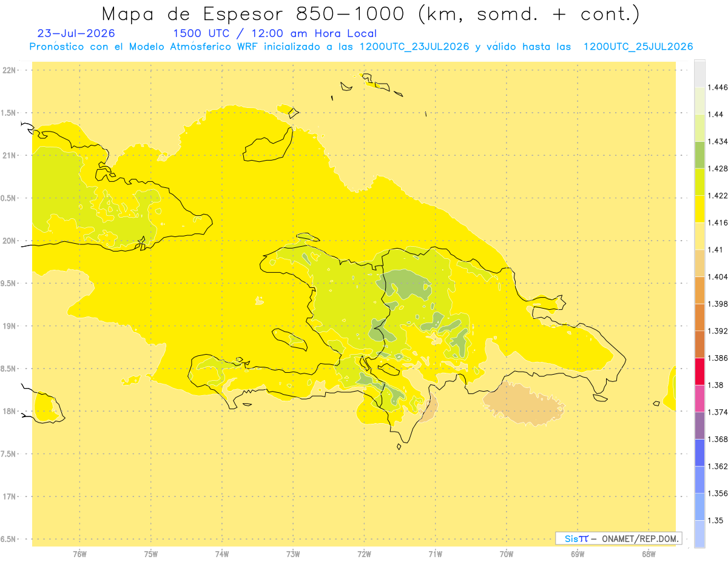The height and width of the screenshot is (562, 728).
Task: Click the red swatch between 1.38 and 1.386
Action: pos(699,371)
